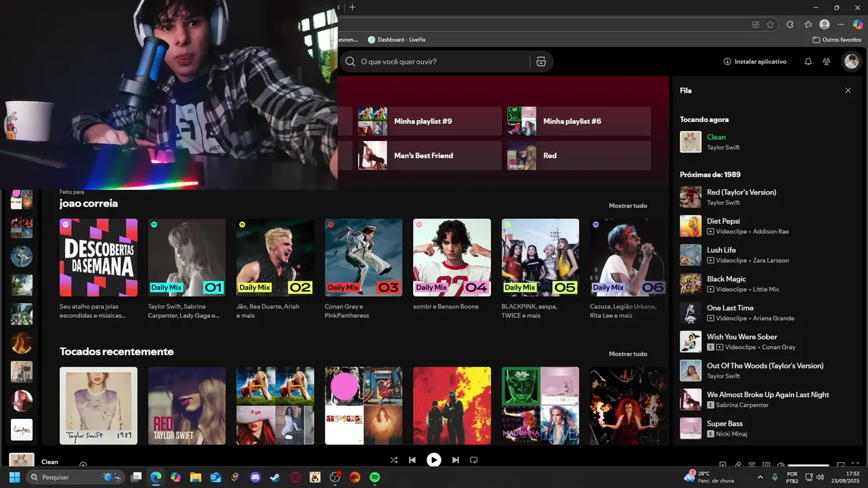The width and height of the screenshot is (868, 488).
Task: Open the Madonna collage playlist in recently played
Action: click(x=540, y=406)
